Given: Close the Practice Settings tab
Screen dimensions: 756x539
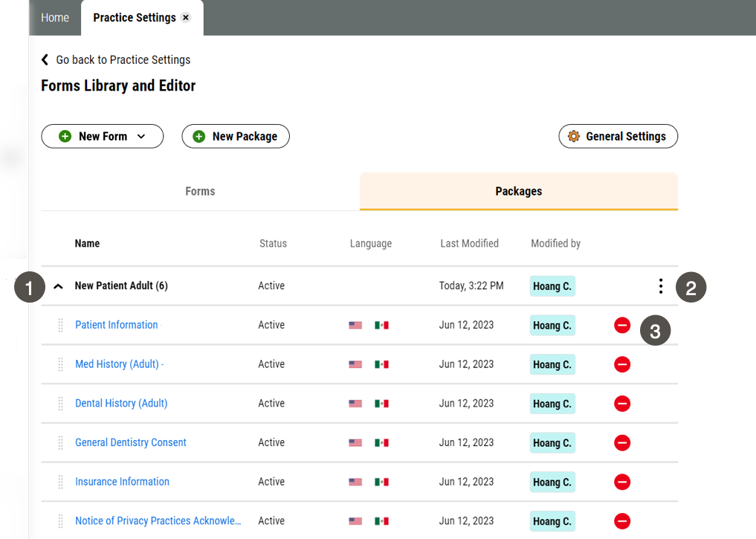Looking at the screenshot, I should pos(186,17).
